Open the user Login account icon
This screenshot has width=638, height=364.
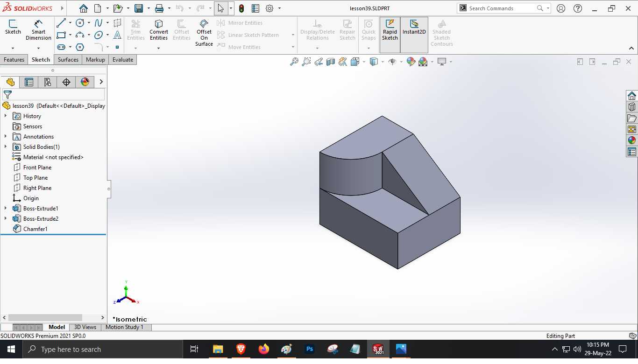pyautogui.click(x=561, y=8)
